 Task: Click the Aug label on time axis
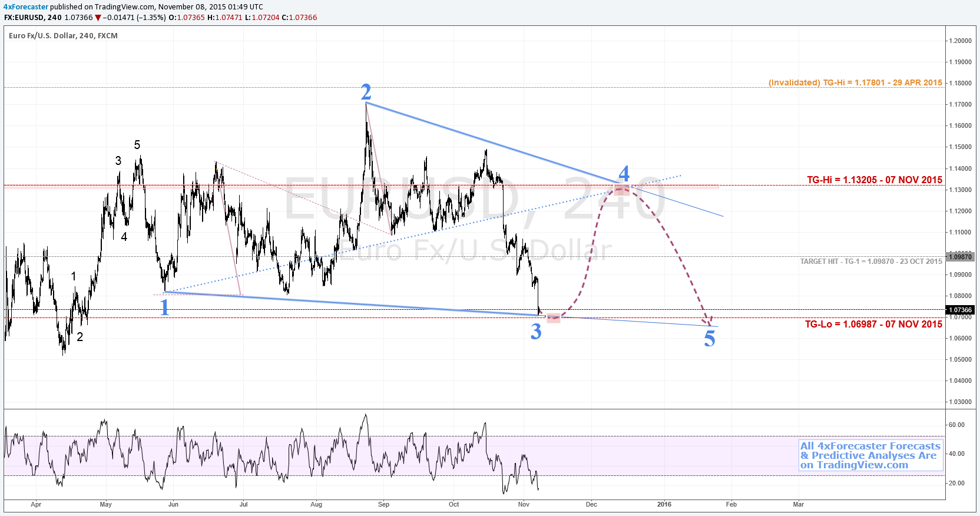(x=316, y=504)
